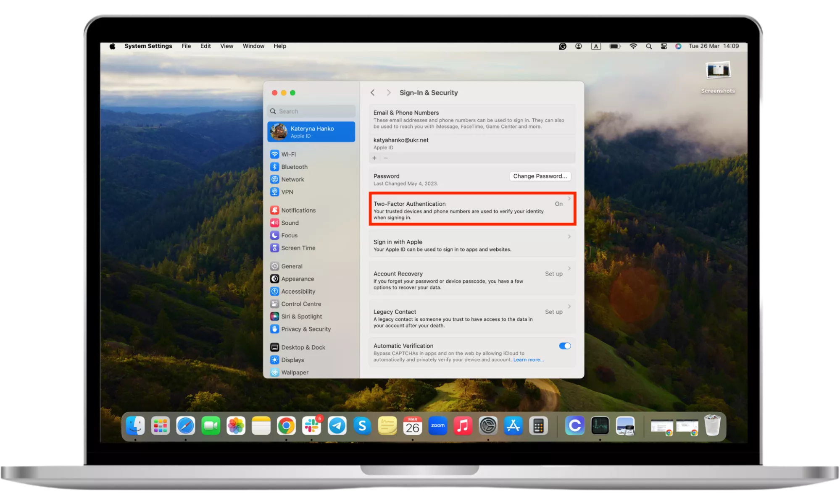Viewport: 840px width, 504px height.
Task: Click the sidebar Search field
Action: coord(313,111)
